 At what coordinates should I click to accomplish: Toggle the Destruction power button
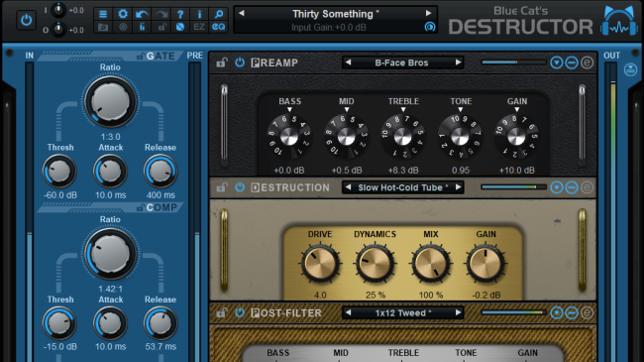pos(240,187)
